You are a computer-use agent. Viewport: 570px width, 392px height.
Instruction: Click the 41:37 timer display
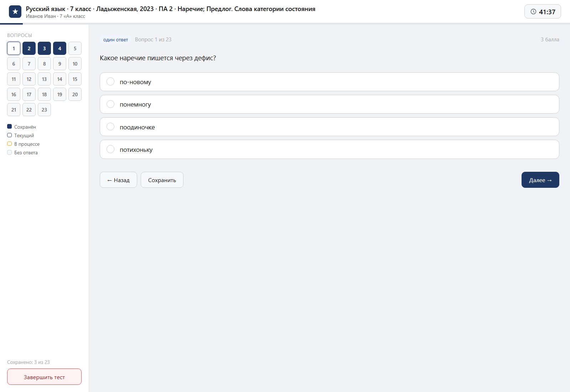point(543,12)
